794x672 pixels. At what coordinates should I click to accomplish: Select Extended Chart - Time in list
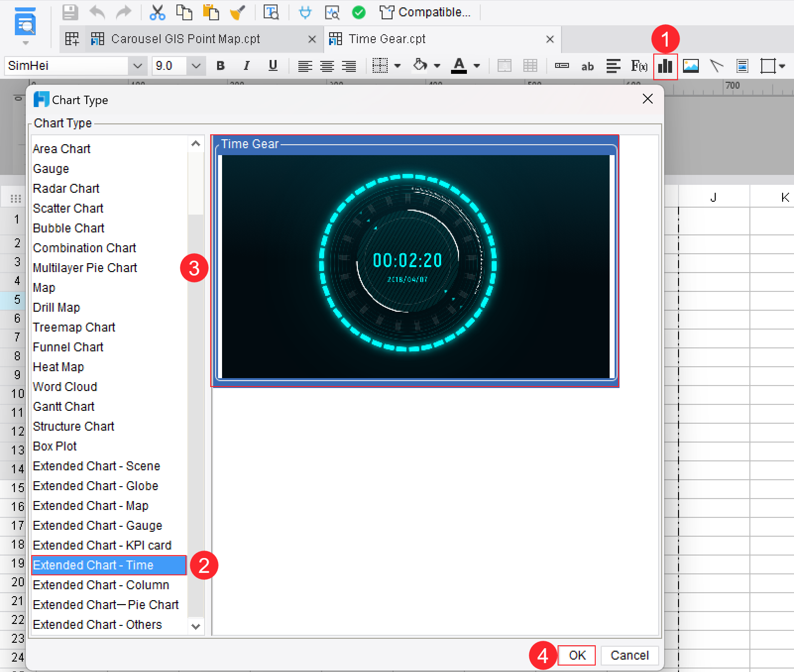click(x=109, y=565)
